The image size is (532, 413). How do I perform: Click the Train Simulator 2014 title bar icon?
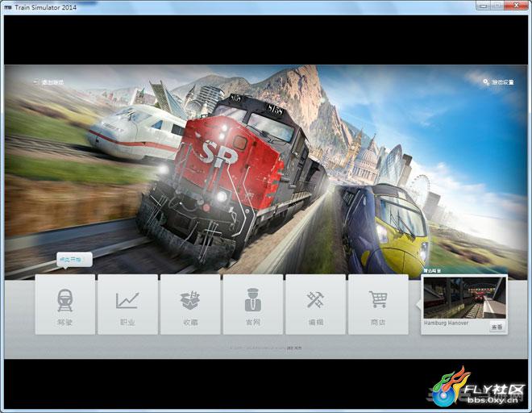[9, 7]
